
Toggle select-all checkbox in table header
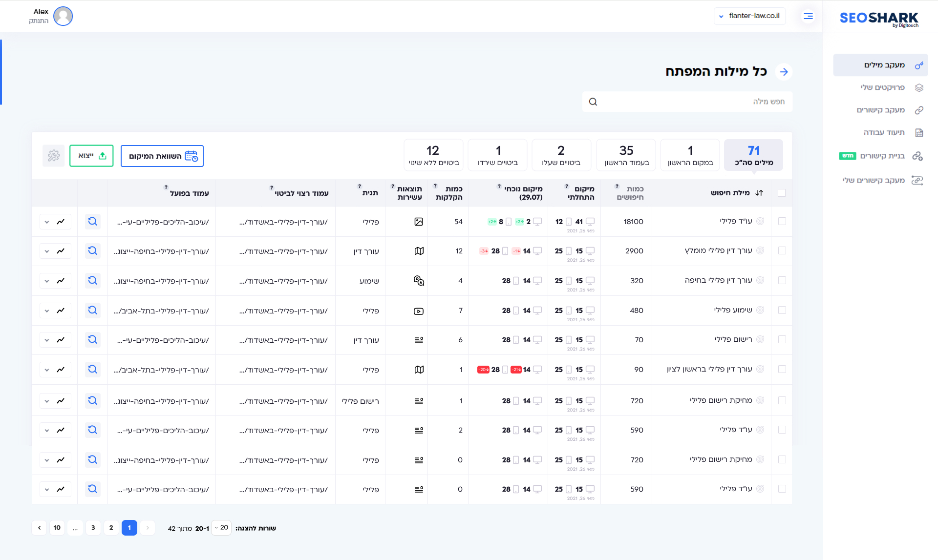point(782,193)
